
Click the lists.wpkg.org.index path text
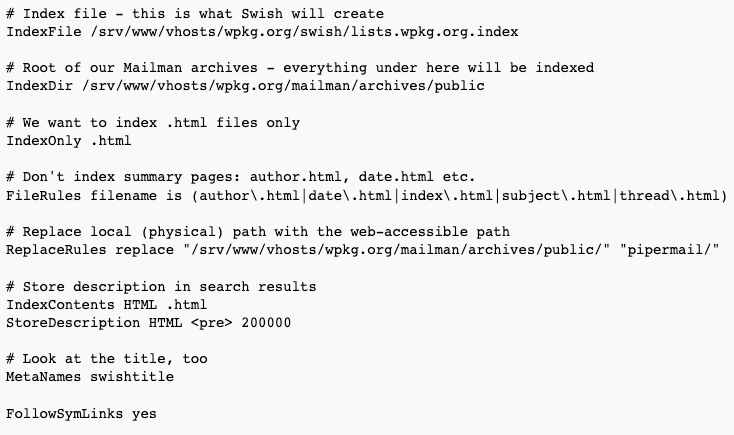click(x=434, y=32)
